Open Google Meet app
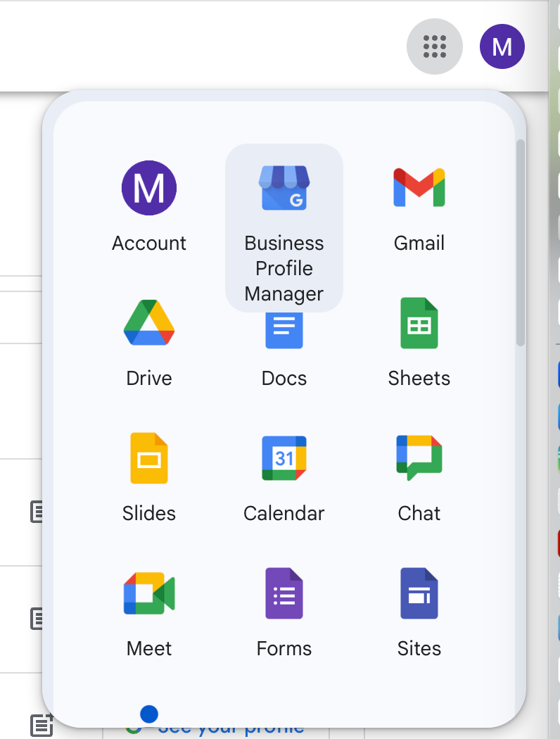The width and height of the screenshot is (560, 739). pyautogui.click(x=149, y=613)
